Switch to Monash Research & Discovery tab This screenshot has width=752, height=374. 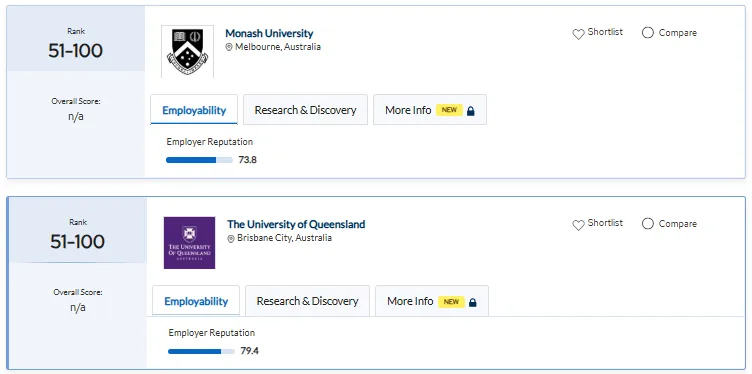coord(306,110)
